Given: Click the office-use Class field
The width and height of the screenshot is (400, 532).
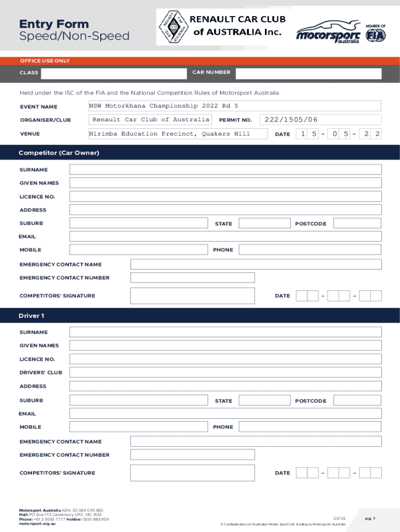Looking at the screenshot, I should (x=113, y=73).
